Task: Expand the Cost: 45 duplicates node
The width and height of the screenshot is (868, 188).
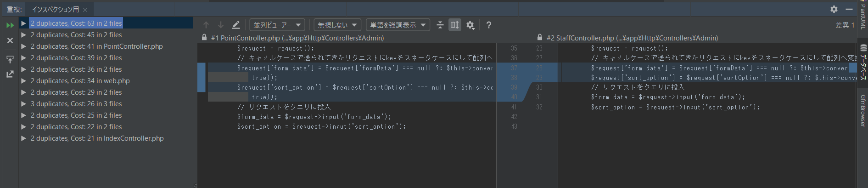Action: [23, 35]
